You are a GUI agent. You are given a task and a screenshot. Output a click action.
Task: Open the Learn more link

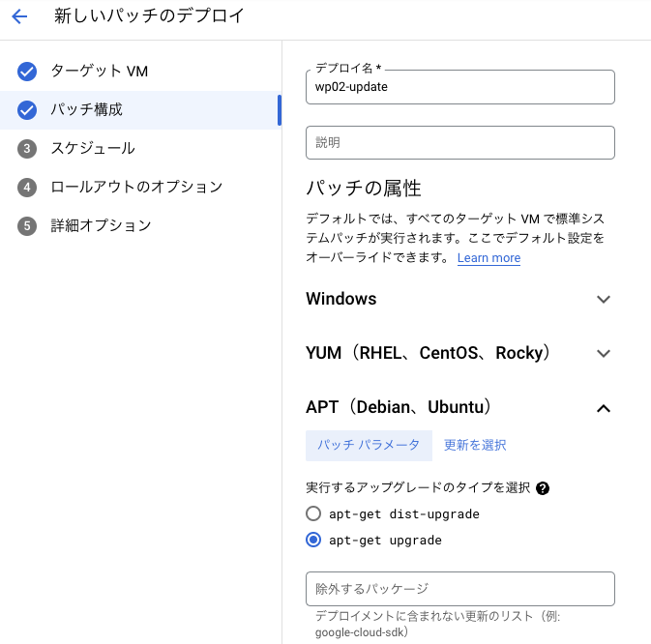click(x=488, y=258)
